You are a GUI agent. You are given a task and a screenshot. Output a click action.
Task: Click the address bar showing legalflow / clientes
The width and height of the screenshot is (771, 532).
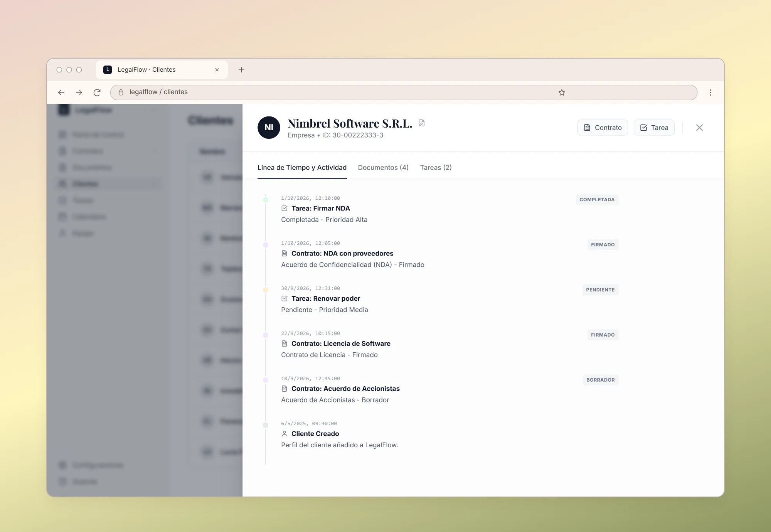tap(404, 93)
